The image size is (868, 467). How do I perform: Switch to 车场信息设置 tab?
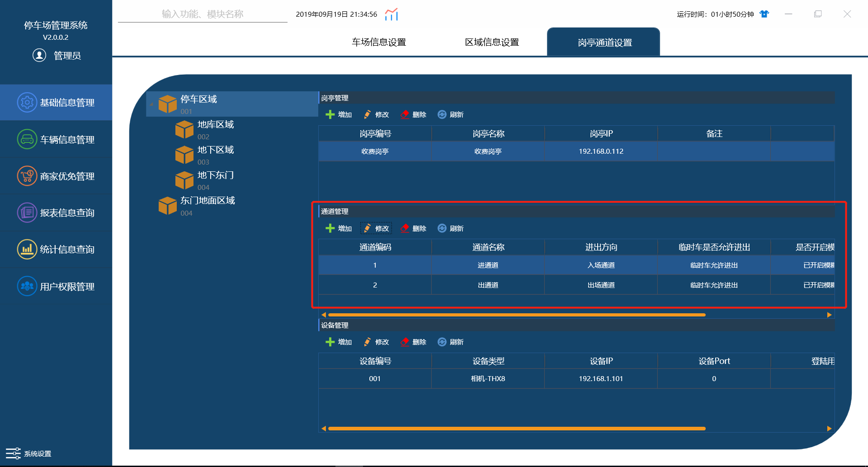[379, 42]
